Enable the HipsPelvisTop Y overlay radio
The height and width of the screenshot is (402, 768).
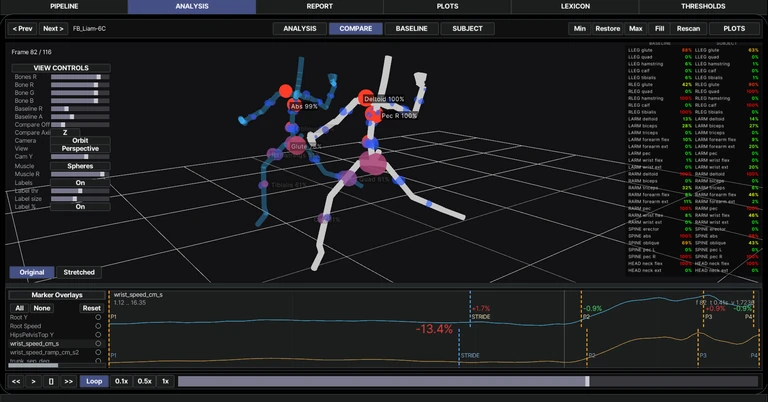pyautogui.click(x=98, y=335)
